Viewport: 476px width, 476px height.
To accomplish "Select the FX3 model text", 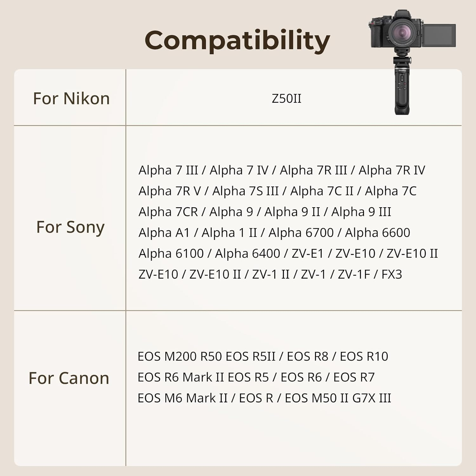I will point(392,274).
